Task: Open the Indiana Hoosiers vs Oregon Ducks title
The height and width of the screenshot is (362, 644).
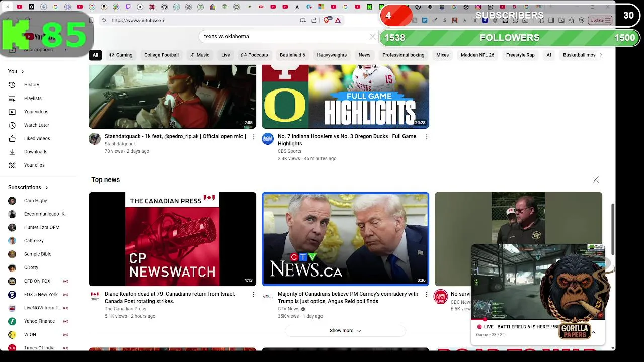Action: [347, 140]
